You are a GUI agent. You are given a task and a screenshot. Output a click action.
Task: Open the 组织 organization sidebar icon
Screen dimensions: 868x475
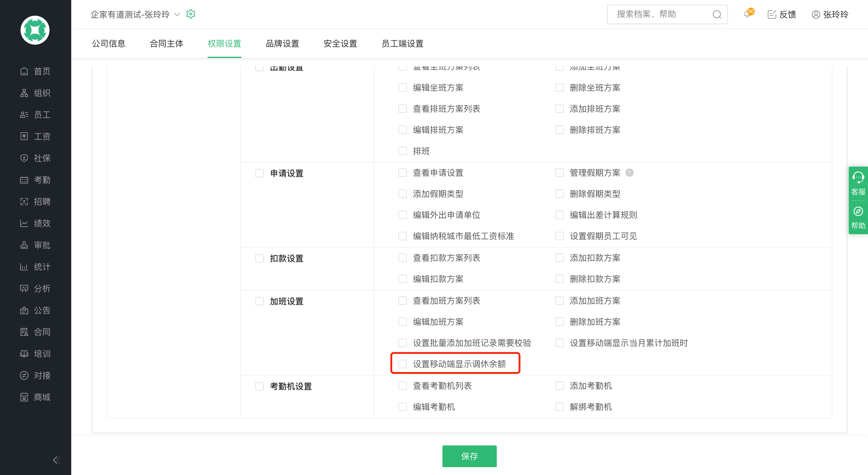point(24,93)
